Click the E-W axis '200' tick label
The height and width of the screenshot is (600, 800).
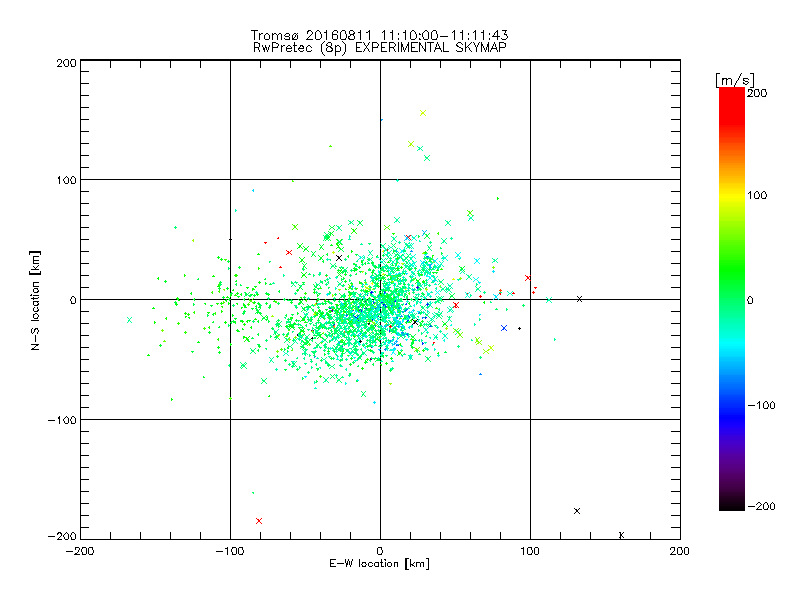pos(680,551)
